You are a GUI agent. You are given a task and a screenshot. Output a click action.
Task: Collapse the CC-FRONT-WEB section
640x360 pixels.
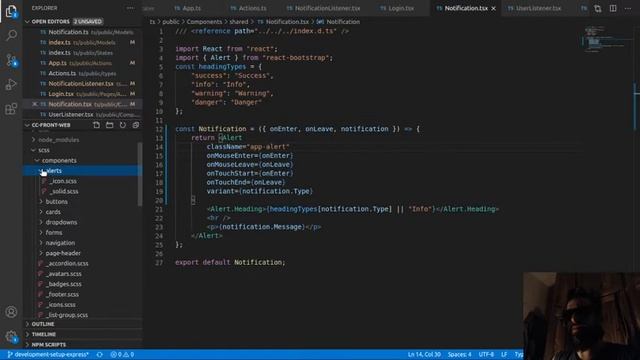click(x=27, y=125)
